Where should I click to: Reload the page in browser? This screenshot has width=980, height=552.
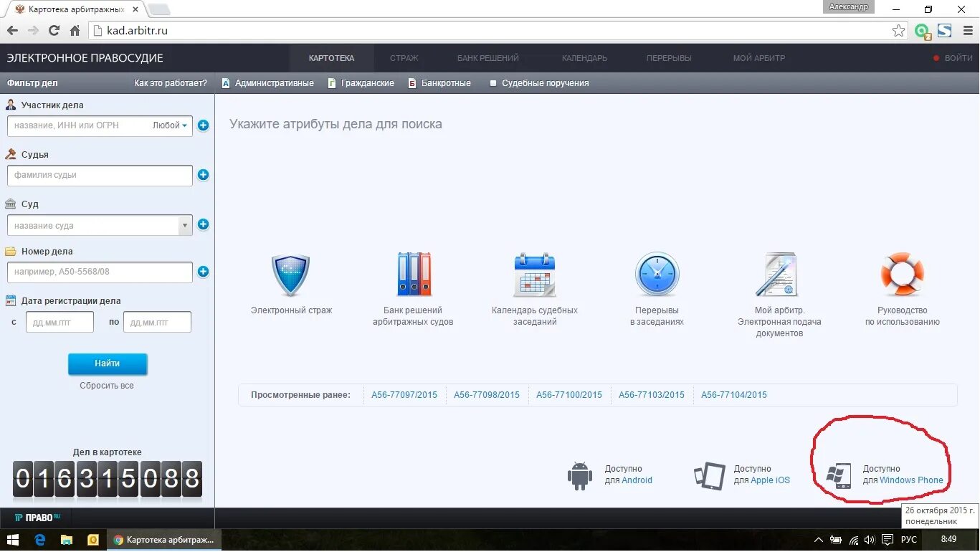tap(54, 31)
